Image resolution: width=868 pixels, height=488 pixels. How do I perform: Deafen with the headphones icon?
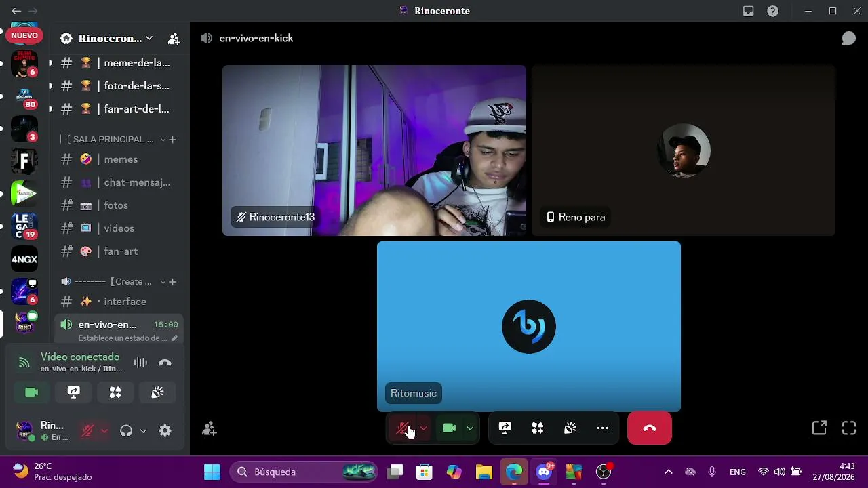125,431
